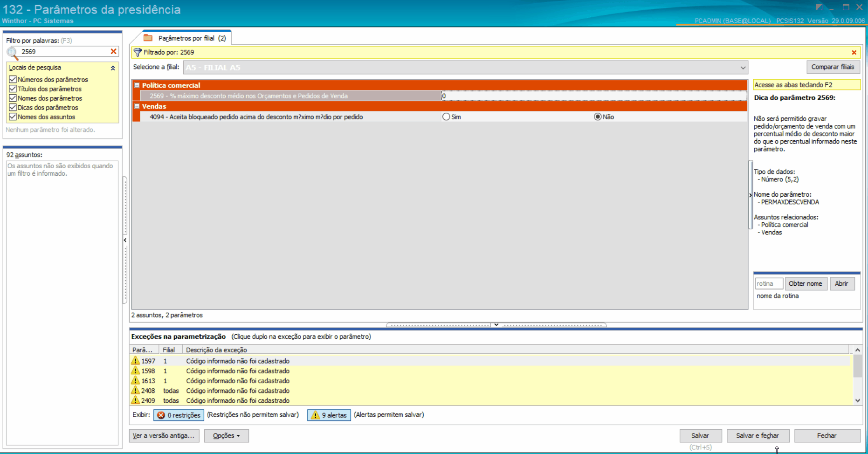Toggle 'Títulos dos parâmetros' checkbox
The width and height of the screenshot is (868, 454).
(x=13, y=89)
